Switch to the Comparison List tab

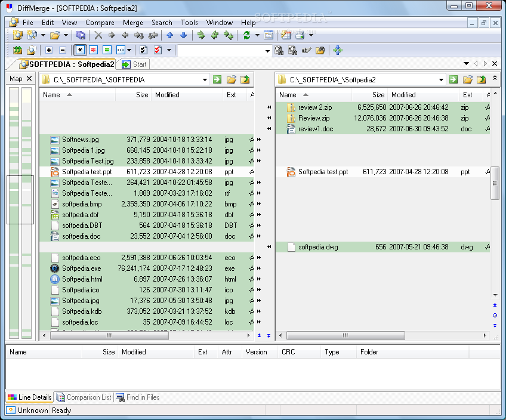(84, 397)
